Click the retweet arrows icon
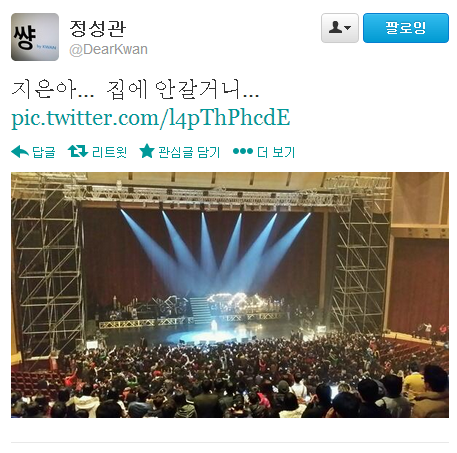This screenshot has width=457, height=453. tap(78, 151)
